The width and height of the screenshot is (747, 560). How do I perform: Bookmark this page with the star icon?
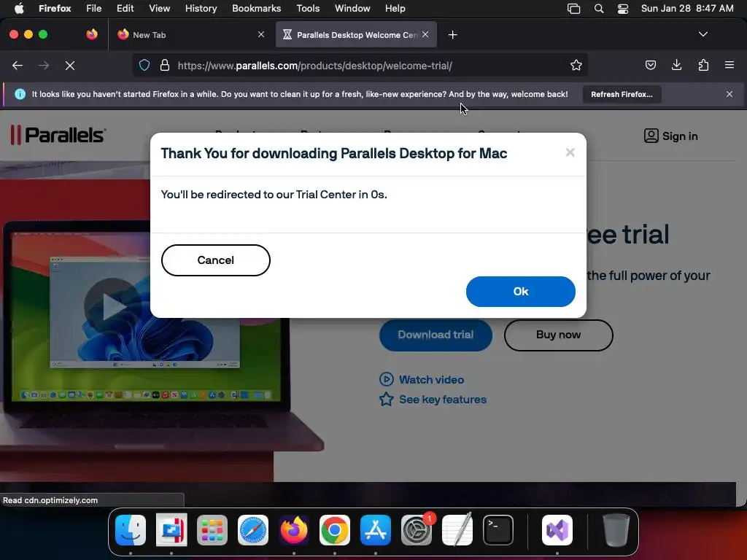click(x=576, y=65)
